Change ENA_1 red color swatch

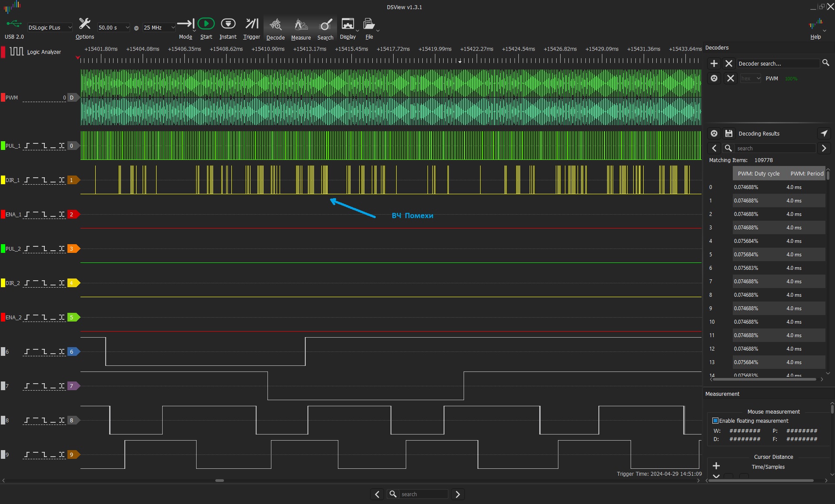pyautogui.click(x=3, y=214)
